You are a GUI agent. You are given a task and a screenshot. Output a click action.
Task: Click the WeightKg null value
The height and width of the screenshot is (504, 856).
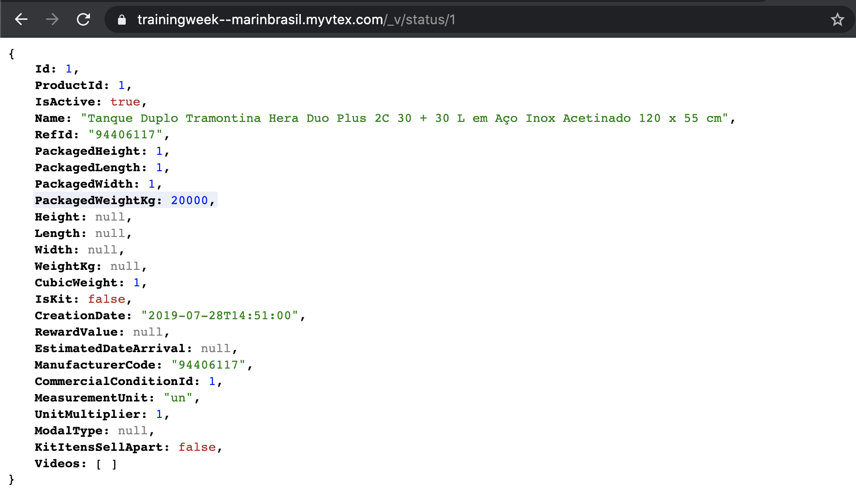coord(125,267)
